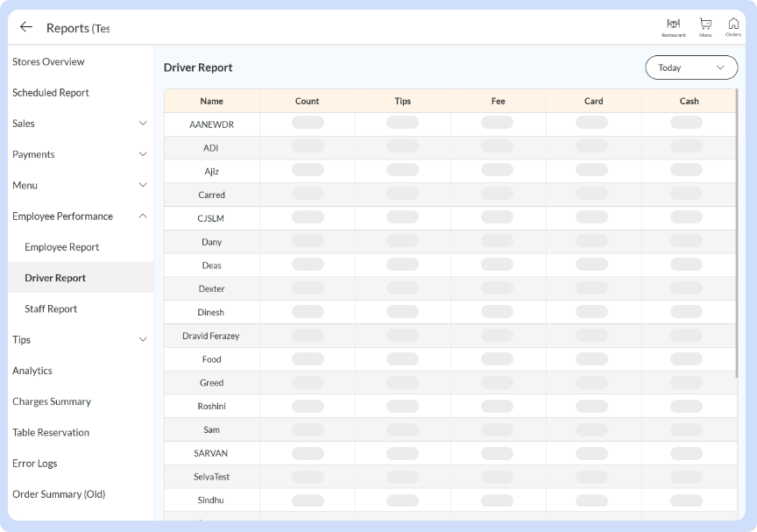Go to Analytics section
757x532 pixels.
32,371
